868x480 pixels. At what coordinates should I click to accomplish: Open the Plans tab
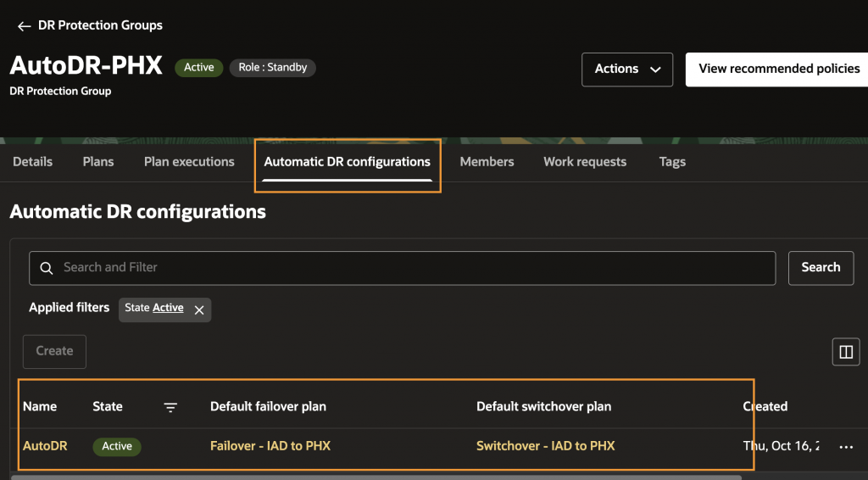point(98,162)
